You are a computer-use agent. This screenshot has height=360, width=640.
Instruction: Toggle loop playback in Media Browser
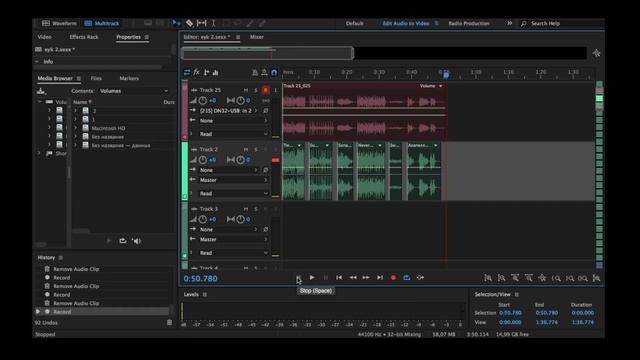(x=122, y=241)
